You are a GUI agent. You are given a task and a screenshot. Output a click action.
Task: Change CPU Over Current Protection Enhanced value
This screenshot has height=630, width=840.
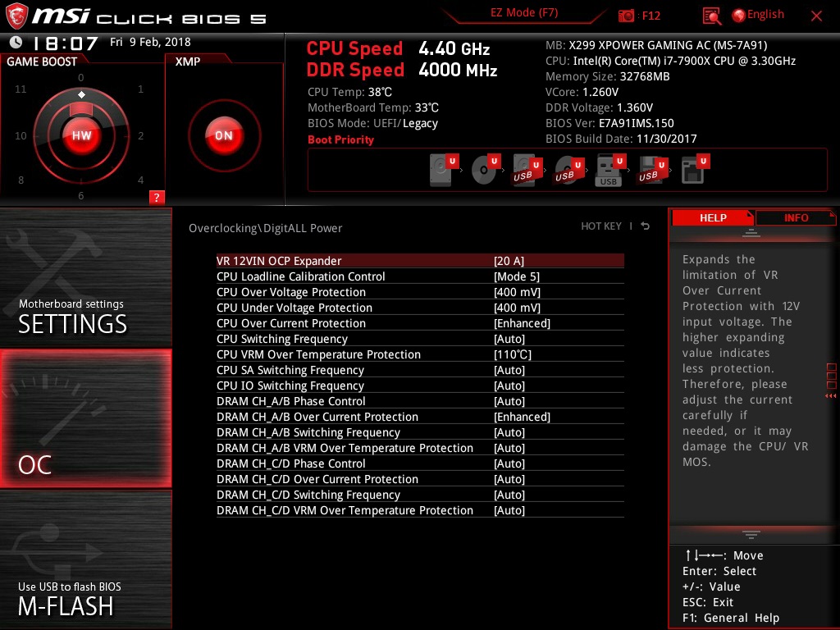[x=522, y=323]
